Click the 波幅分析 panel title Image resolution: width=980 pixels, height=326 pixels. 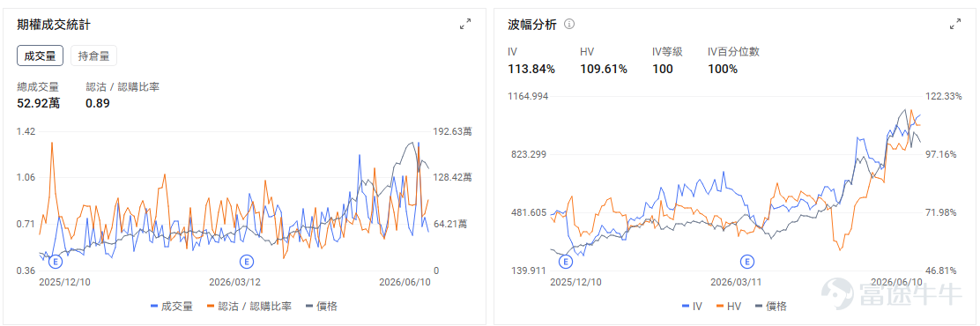click(x=532, y=25)
